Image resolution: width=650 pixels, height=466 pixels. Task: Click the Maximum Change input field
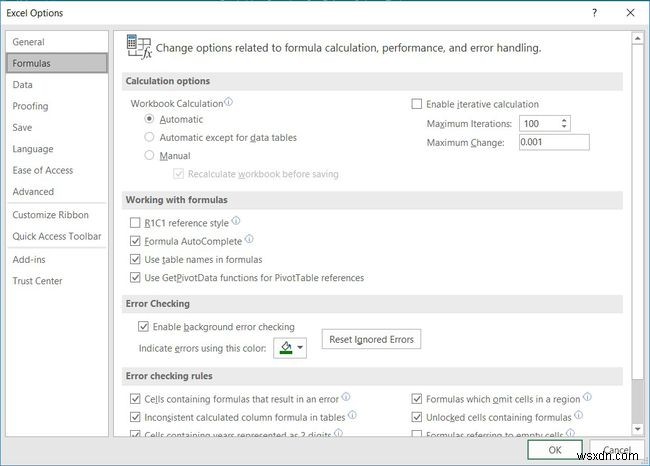pyautogui.click(x=553, y=142)
